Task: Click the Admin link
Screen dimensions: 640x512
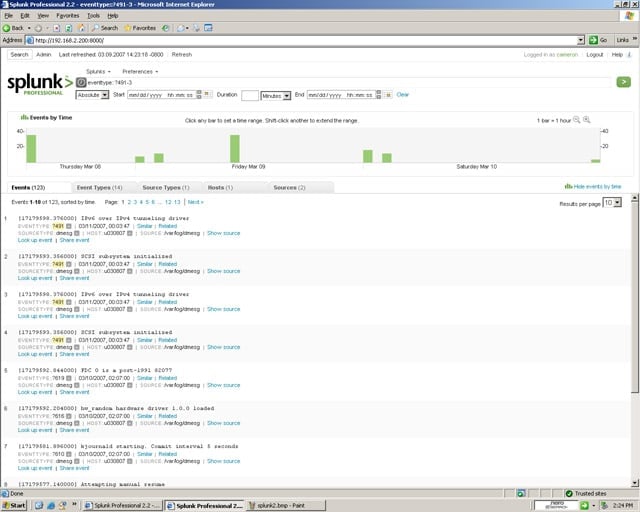Action: pos(44,54)
